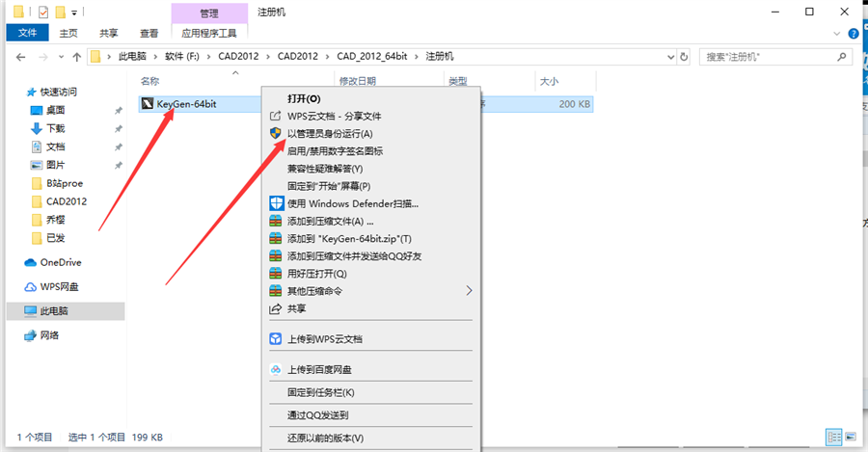Open the quick access toolbar dropdown
Viewport: 868px width, 452px height.
(74, 12)
